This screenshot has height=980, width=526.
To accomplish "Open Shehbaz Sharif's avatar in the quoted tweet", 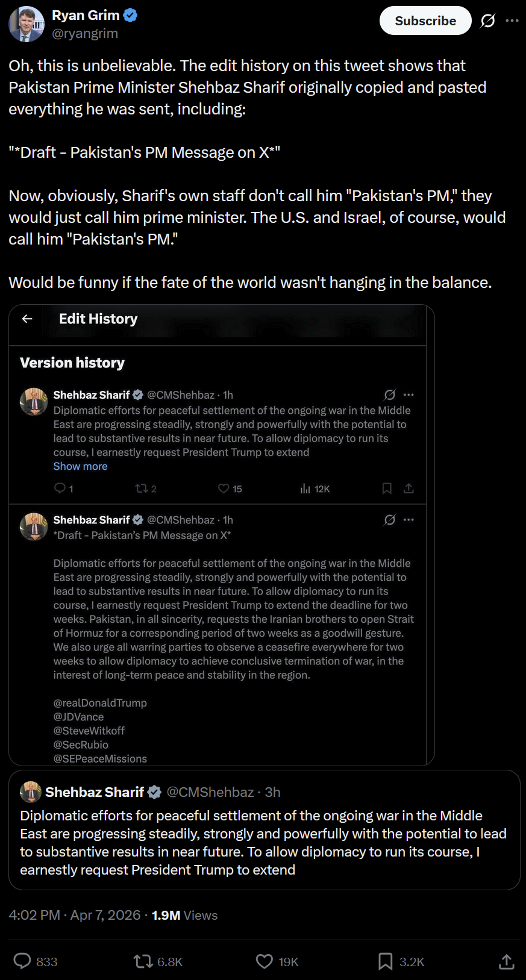I will (x=31, y=792).
